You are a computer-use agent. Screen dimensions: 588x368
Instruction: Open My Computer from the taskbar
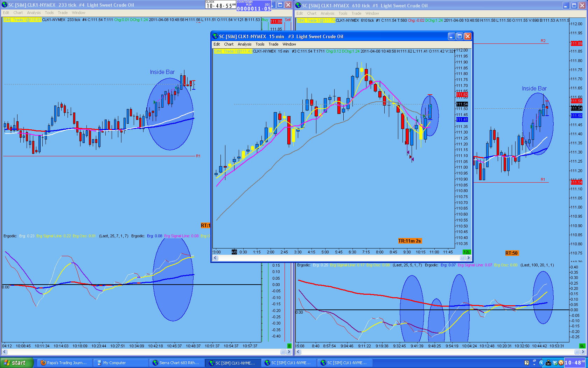[121, 363]
